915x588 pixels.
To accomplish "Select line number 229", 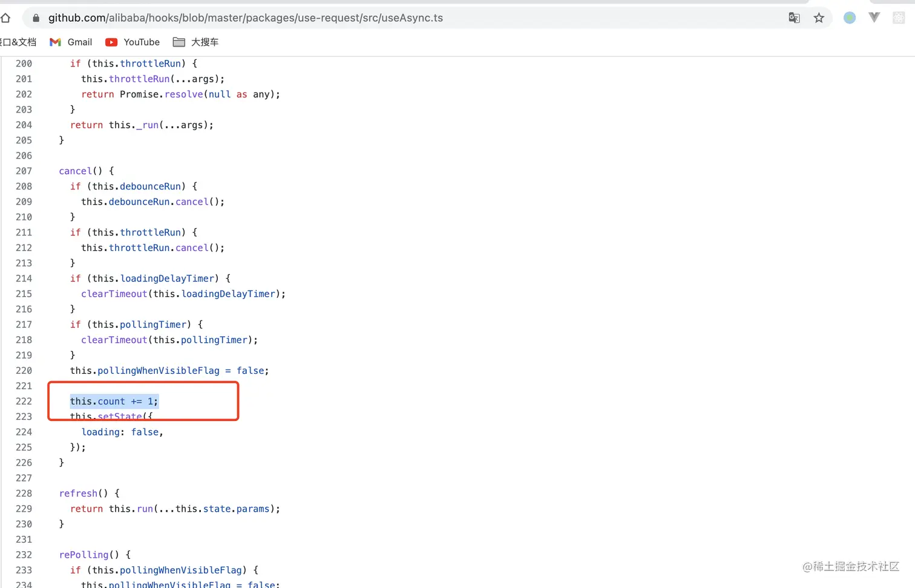I will click(x=24, y=509).
